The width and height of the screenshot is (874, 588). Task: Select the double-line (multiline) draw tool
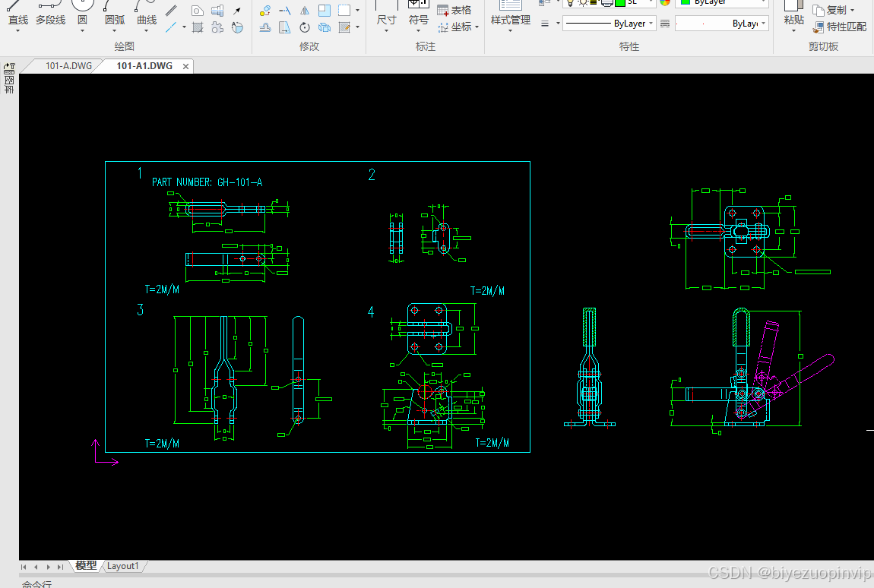(x=171, y=10)
